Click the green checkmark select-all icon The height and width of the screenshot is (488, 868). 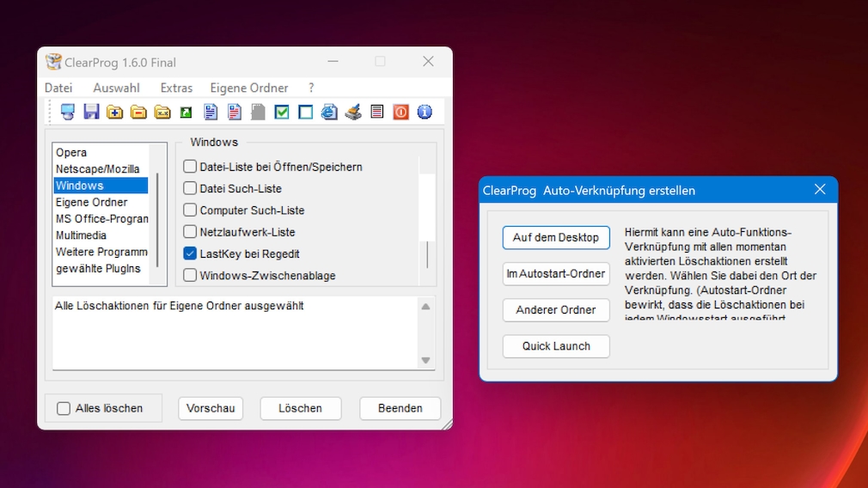(x=282, y=112)
